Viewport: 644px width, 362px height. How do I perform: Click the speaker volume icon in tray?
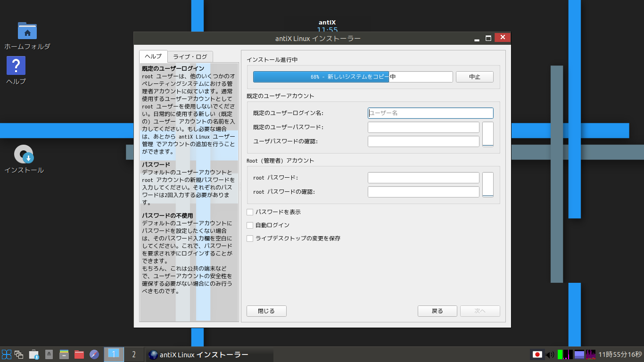click(x=550, y=354)
